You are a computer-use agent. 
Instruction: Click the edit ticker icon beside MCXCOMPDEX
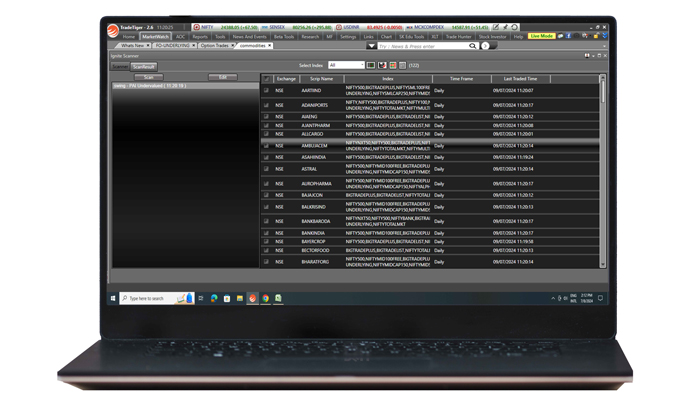(x=496, y=27)
